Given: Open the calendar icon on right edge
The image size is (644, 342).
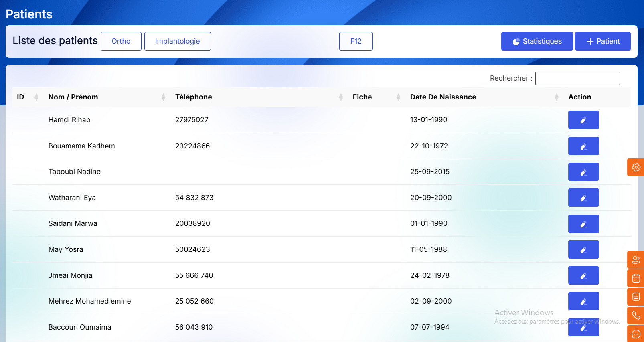Looking at the screenshot, I should pos(636,278).
